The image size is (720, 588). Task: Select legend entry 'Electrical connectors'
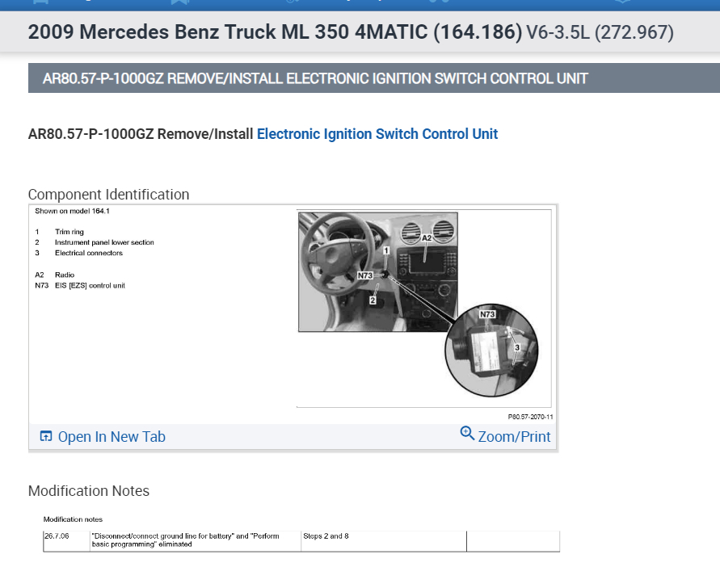(x=89, y=253)
